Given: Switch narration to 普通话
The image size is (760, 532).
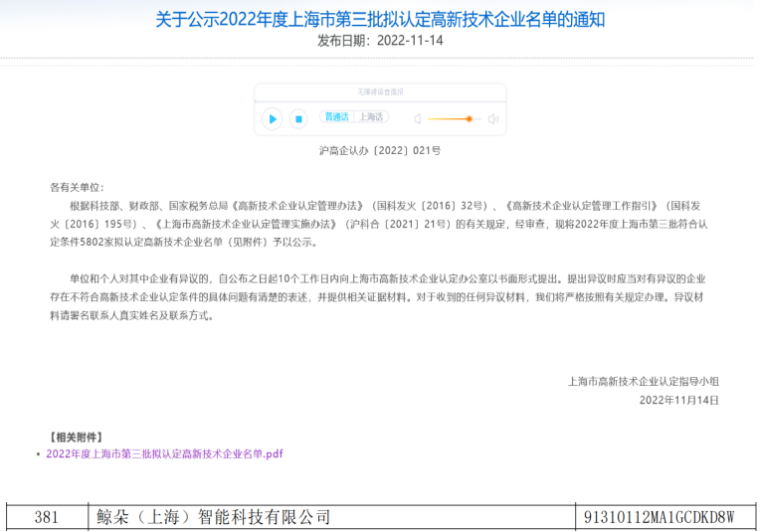Looking at the screenshot, I should 336,116.
